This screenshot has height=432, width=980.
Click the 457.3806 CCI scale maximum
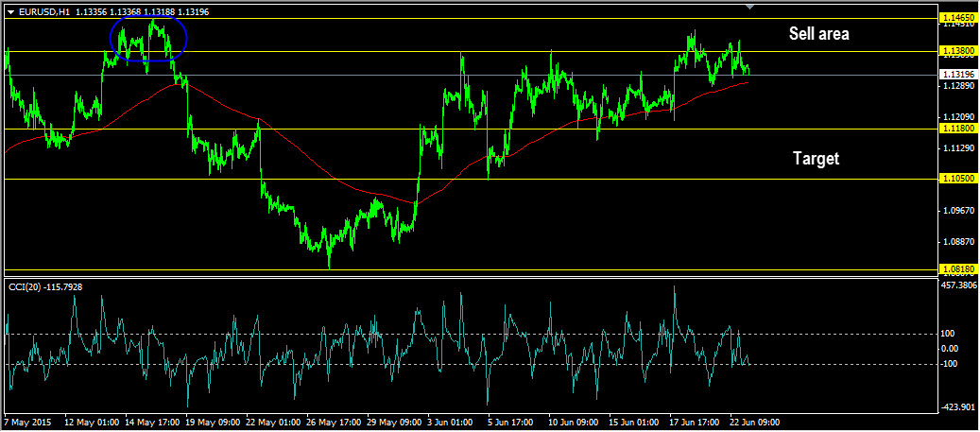pyautogui.click(x=958, y=285)
